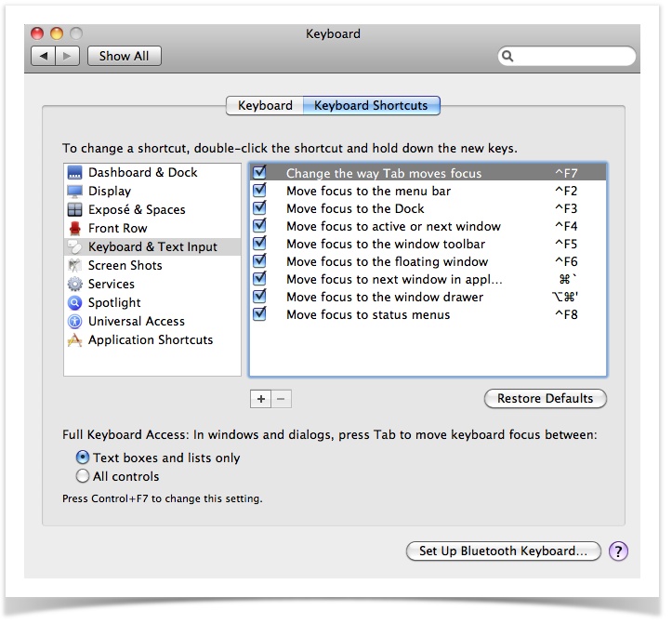Switch to the Keyboard Shortcuts tab

tap(371, 105)
